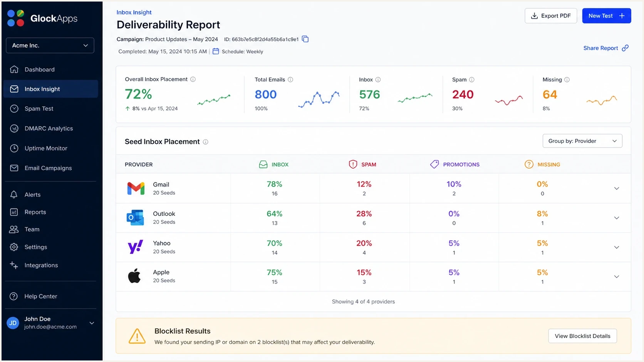Click the Dashboard home icon

tap(14, 69)
